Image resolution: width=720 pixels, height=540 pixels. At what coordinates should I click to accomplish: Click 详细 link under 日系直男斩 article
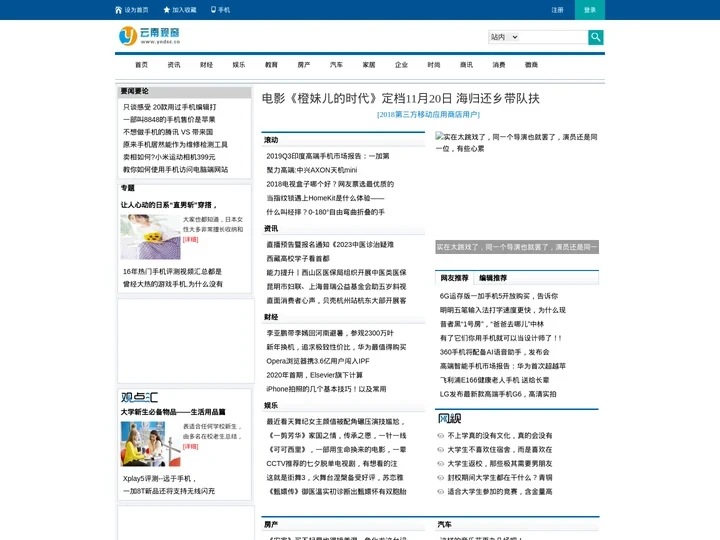(x=191, y=239)
